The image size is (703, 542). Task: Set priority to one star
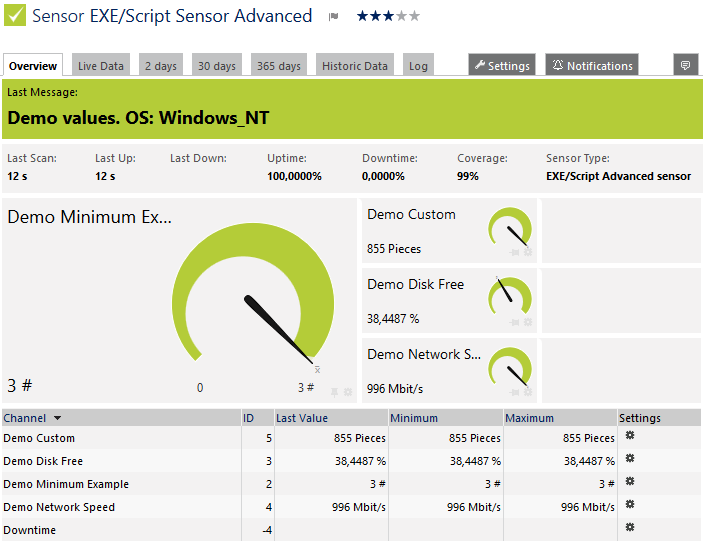362,16
